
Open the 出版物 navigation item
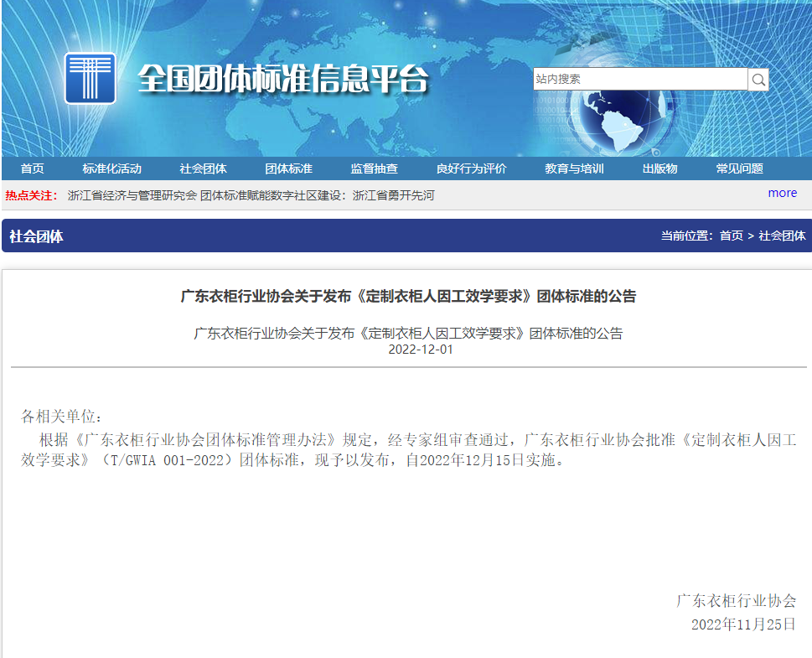(x=659, y=168)
